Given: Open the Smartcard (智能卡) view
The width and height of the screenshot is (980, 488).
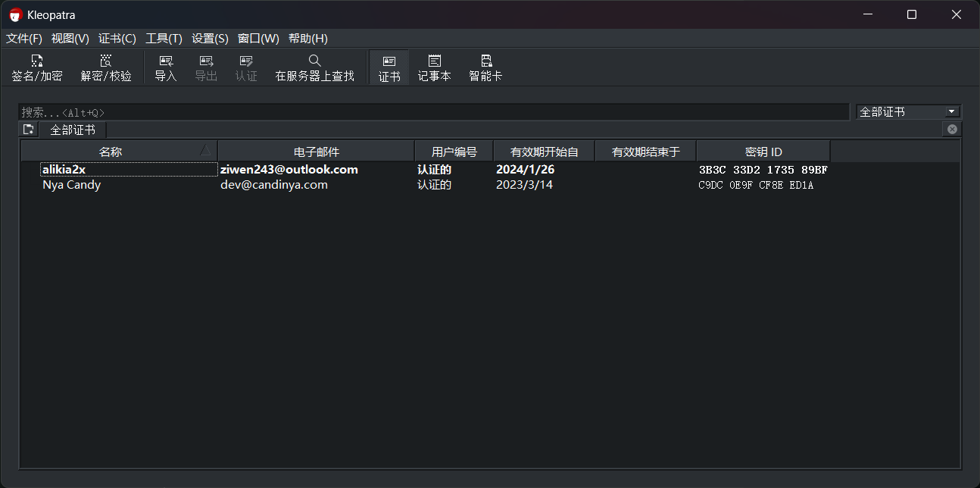Looking at the screenshot, I should [485, 67].
